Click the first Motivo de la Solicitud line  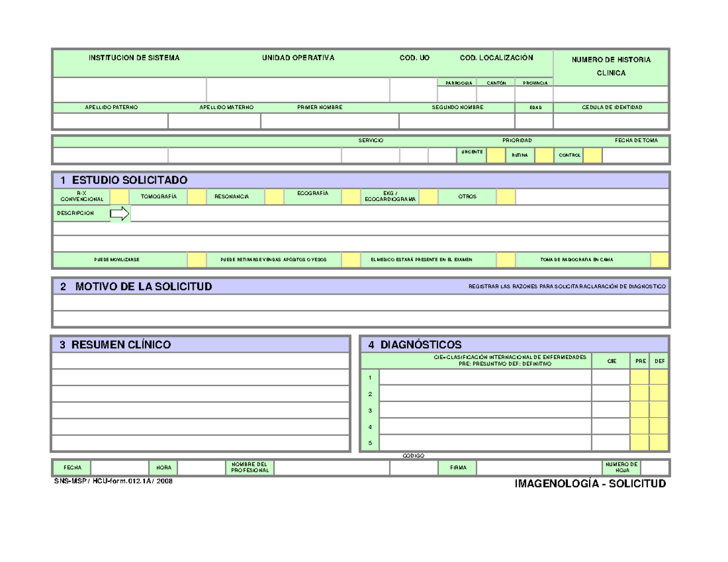click(x=362, y=302)
